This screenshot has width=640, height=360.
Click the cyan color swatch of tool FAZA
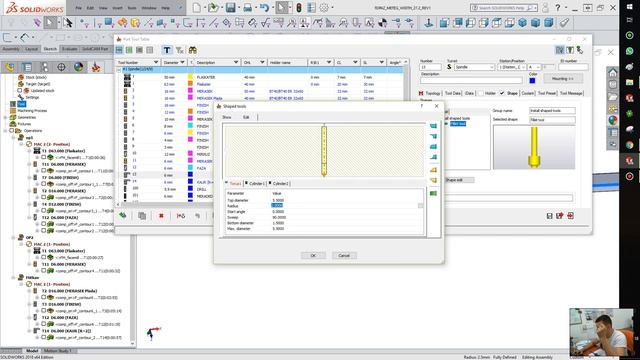[190, 168]
